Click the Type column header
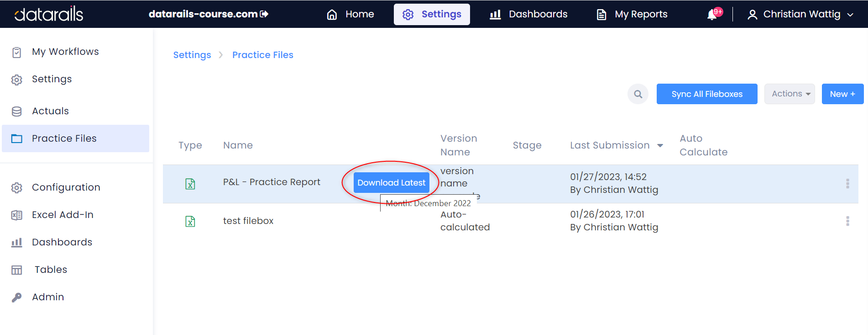868x335 pixels. pyautogui.click(x=190, y=145)
